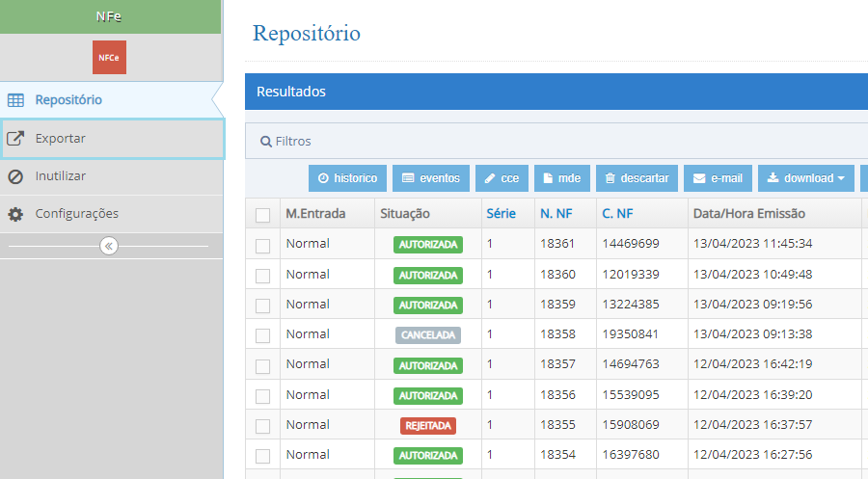Click the Data/Hora Emissão column header
The width and height of the screenshot is (868, 479).
point(749,214)
